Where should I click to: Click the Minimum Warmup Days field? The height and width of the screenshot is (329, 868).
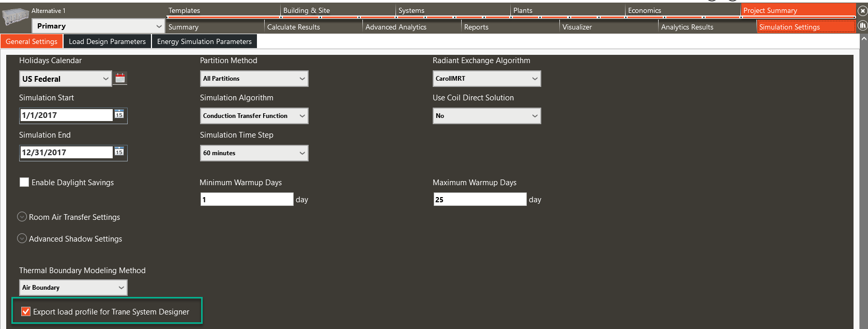pos(247,200)
